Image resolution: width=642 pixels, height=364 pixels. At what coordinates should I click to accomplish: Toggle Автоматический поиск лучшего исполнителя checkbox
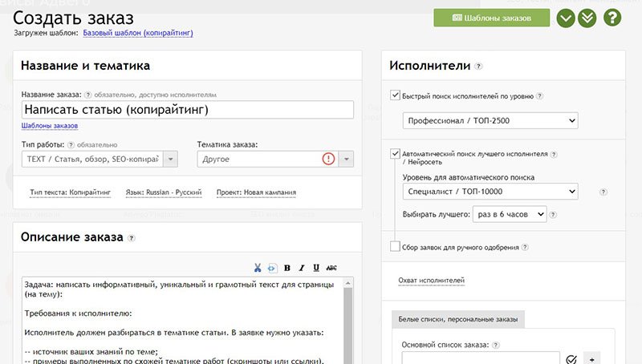pyautogui.click(x=395, y=153)
